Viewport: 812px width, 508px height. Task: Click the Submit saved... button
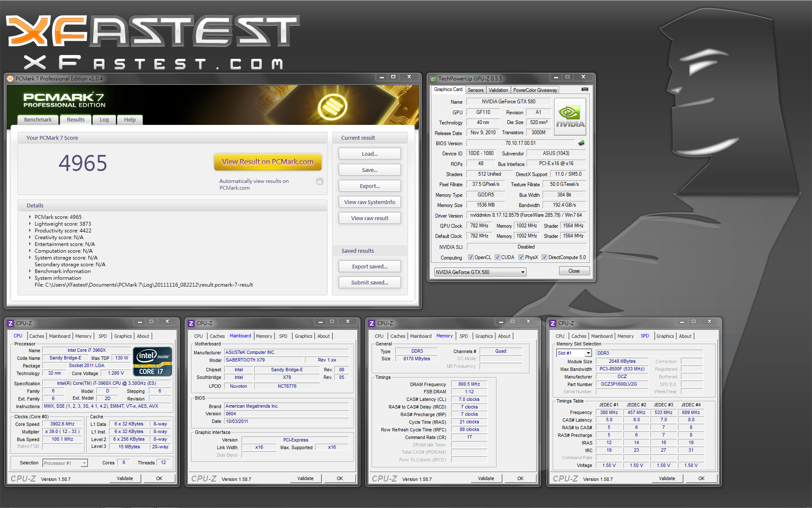[370, 282]
